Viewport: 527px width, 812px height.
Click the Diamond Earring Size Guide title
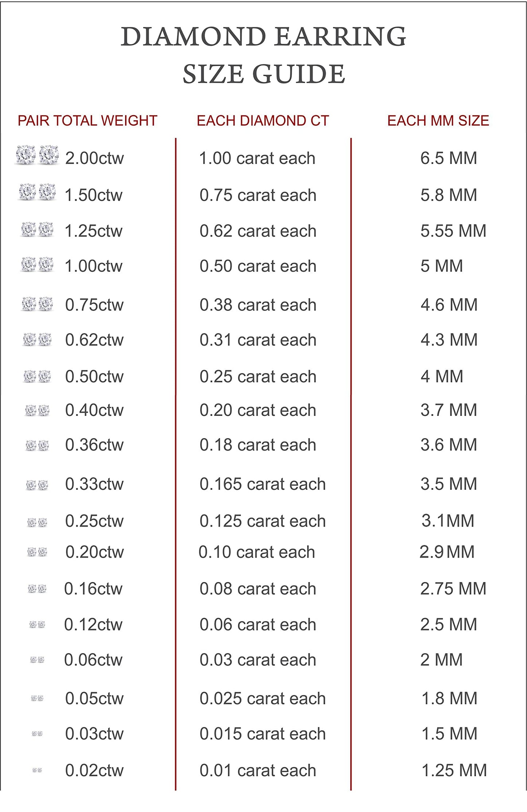point(263,55)
